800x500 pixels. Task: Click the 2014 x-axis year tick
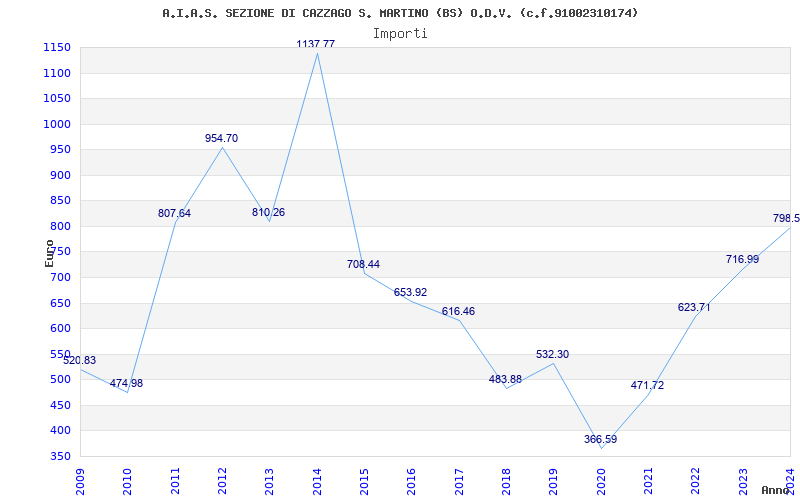(x=317, y=481)
